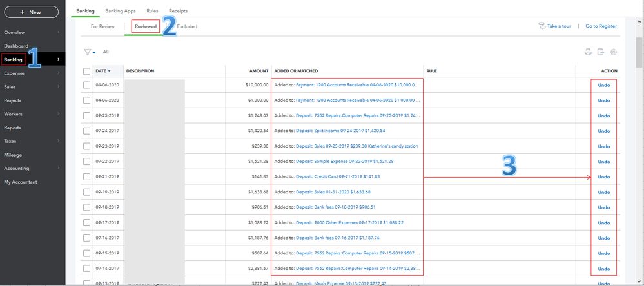Image resolution: width=644 pixels, height=286 pixels.
Task: Check the 09-22-2019 row checkbox
Action: point(86,161)
